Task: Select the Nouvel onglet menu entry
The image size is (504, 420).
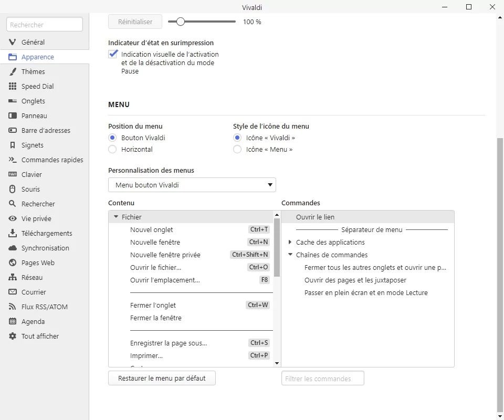Action: click(191, 229)
